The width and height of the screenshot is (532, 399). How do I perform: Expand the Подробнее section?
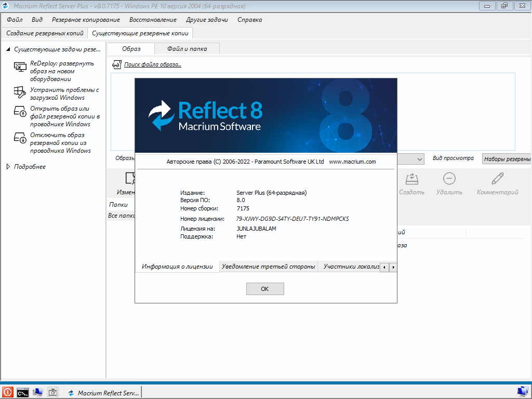tap(8, 167)
